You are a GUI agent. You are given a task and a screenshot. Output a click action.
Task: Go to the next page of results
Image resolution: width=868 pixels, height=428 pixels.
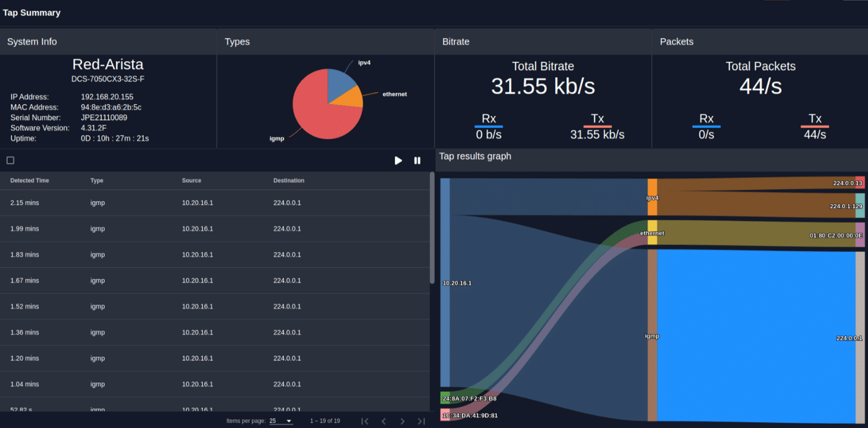(402, 421)
